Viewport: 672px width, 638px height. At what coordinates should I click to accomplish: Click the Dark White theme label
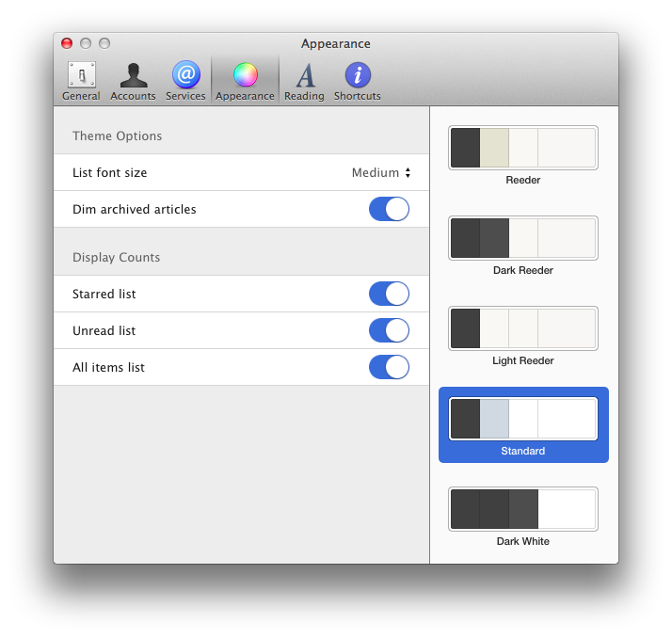click(523, 541)
